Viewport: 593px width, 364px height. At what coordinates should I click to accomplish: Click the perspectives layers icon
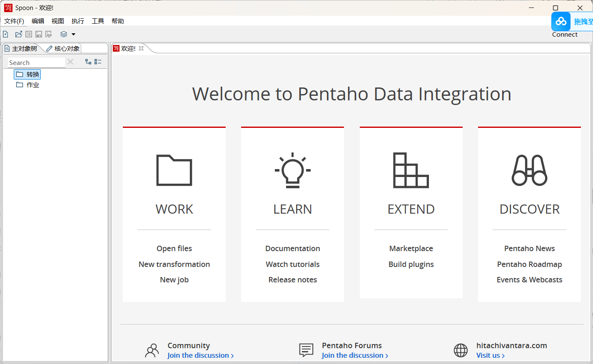tap(64, 34)
